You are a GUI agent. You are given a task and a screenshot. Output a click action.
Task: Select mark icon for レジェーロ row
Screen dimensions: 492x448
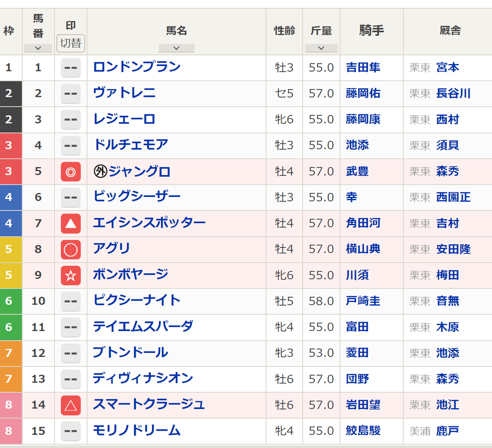click(71, 119)
